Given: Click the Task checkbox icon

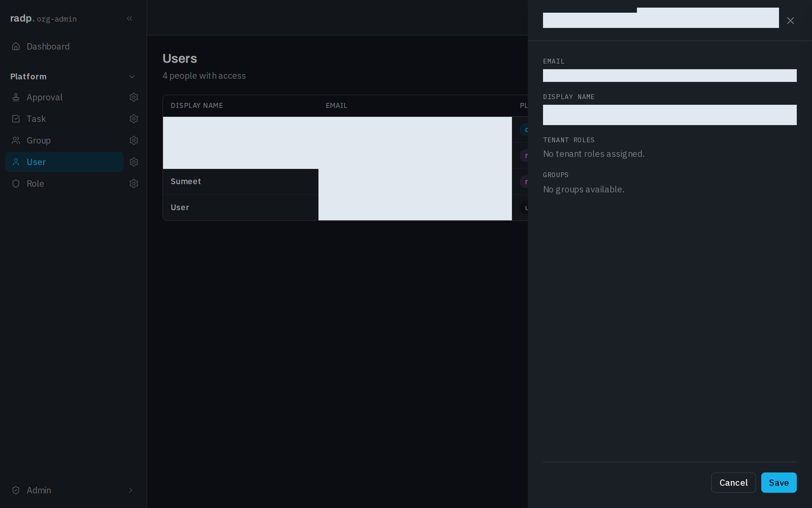Looking at the screenshot, I should point(16,119).
